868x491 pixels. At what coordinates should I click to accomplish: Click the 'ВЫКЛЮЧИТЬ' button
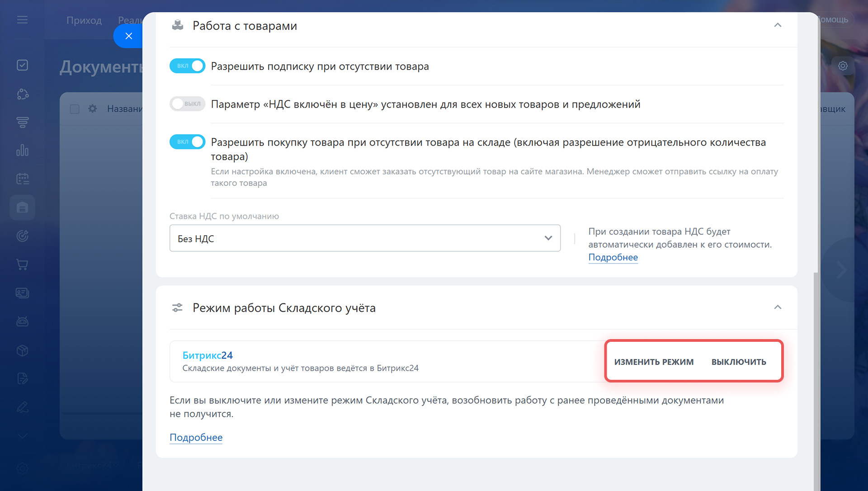click(739, 362)
